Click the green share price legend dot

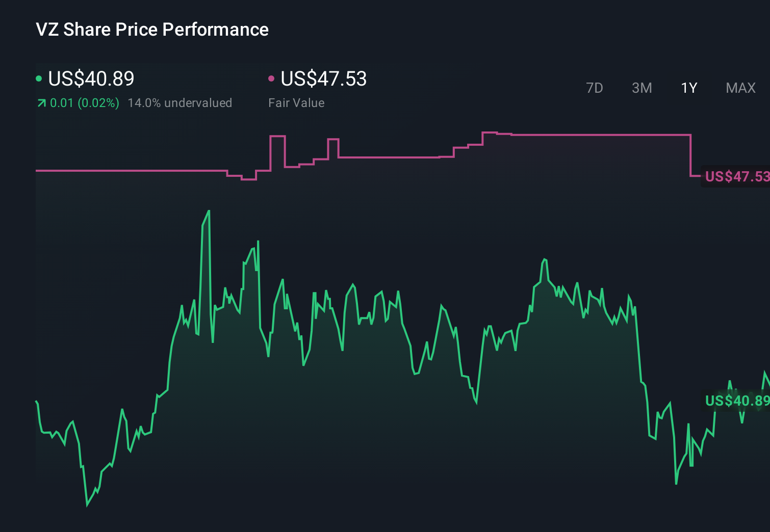click(39, 78)
